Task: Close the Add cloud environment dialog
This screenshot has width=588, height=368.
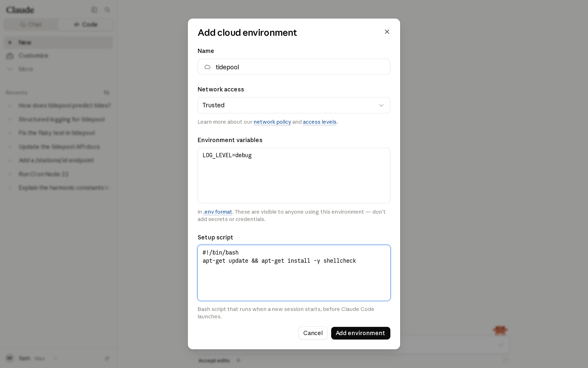Action: point(387,32)
